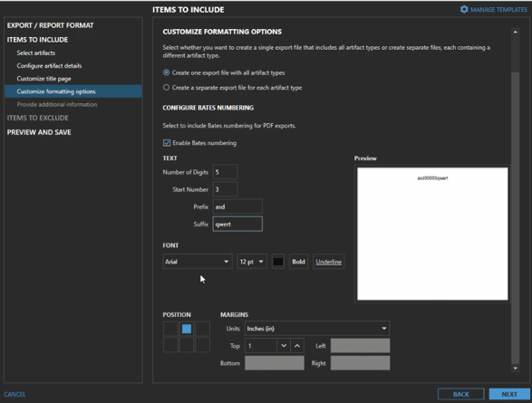Click the Top margin value field

(x=261, y=346)
